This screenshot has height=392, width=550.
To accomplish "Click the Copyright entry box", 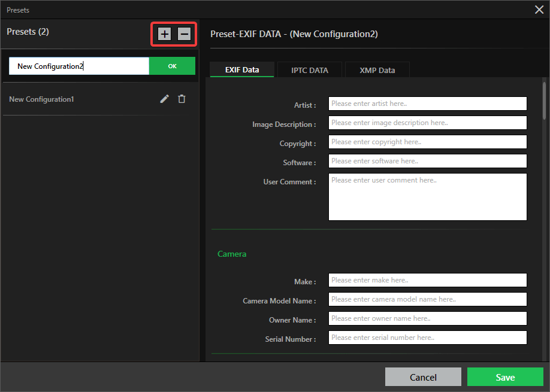I will click(x=427, y=142).
